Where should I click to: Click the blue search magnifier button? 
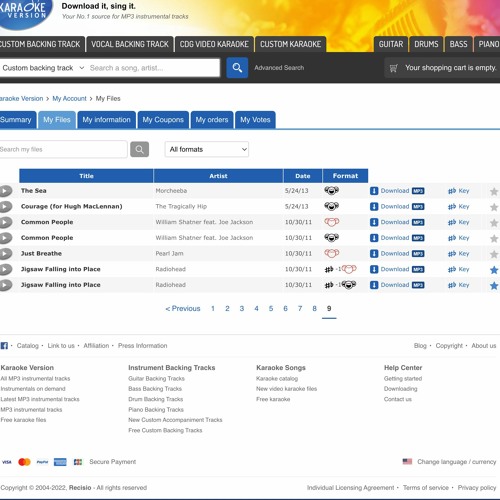237,68
